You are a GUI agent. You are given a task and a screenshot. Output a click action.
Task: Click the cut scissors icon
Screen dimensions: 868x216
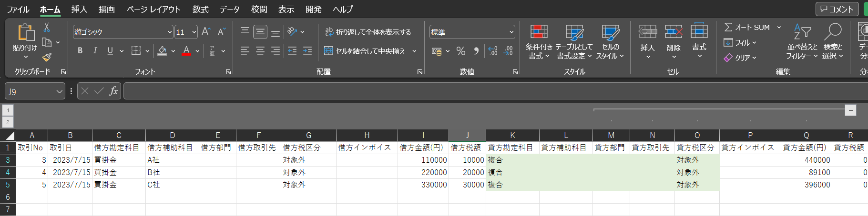(x=47, y=28)
